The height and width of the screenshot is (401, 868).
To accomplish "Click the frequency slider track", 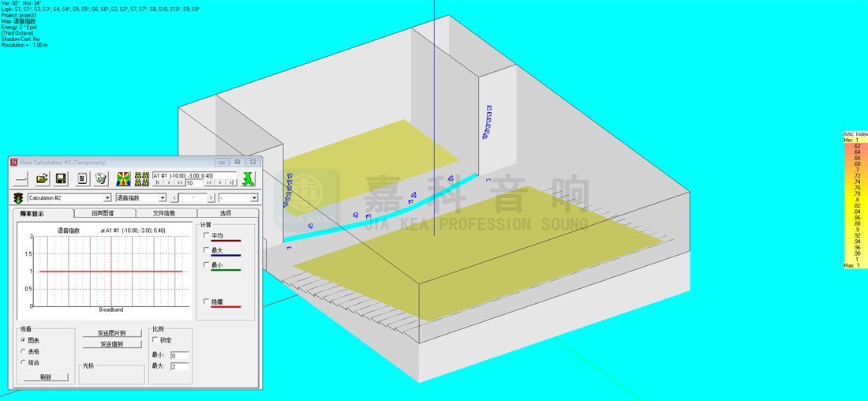I will coord(193,198).
